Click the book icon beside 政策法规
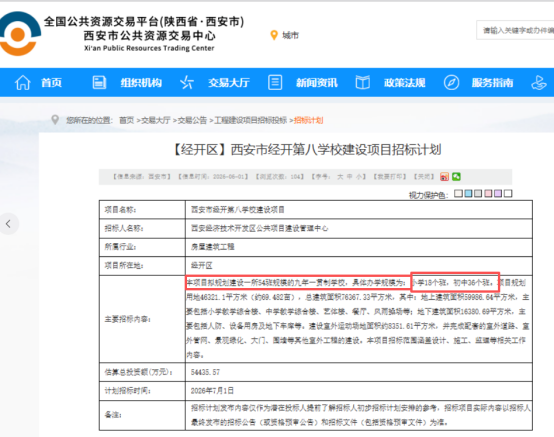Viewport: 554px width, 437px height. (x=363, y=83)
